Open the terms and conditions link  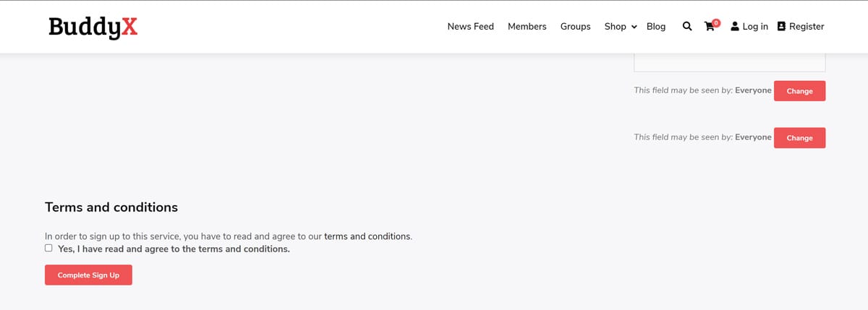pyautogui.click(x=367, y=236)
